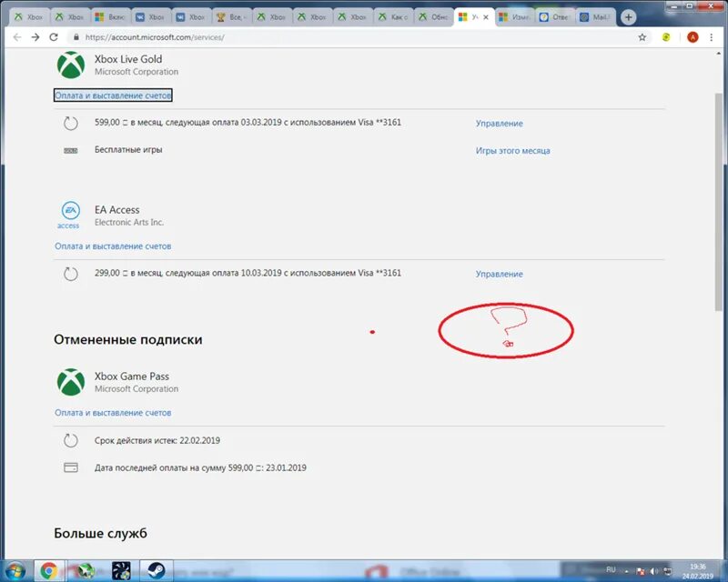Screen dimensions: 728x582
Task: Switch to the 'Обнс' Xbox tab
Action: coord(434,17)
